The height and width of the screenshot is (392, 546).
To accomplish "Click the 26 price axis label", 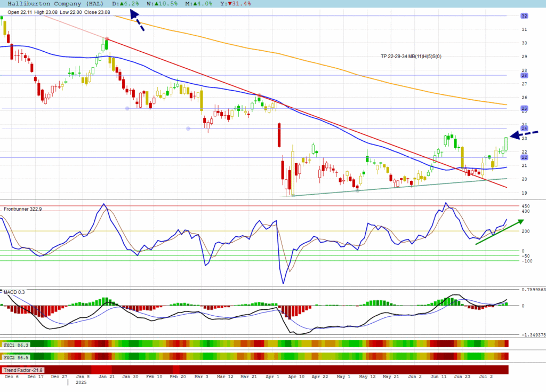I will pos(524,98).
